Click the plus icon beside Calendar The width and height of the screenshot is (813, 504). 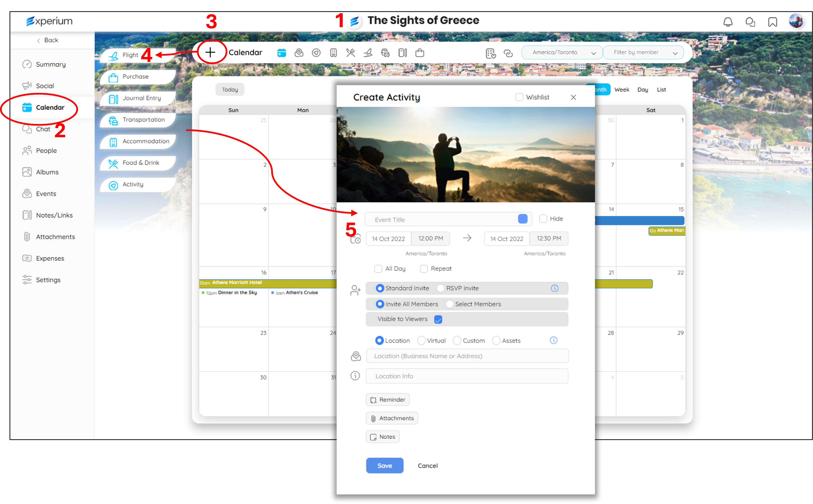click(x=210, y=52)
